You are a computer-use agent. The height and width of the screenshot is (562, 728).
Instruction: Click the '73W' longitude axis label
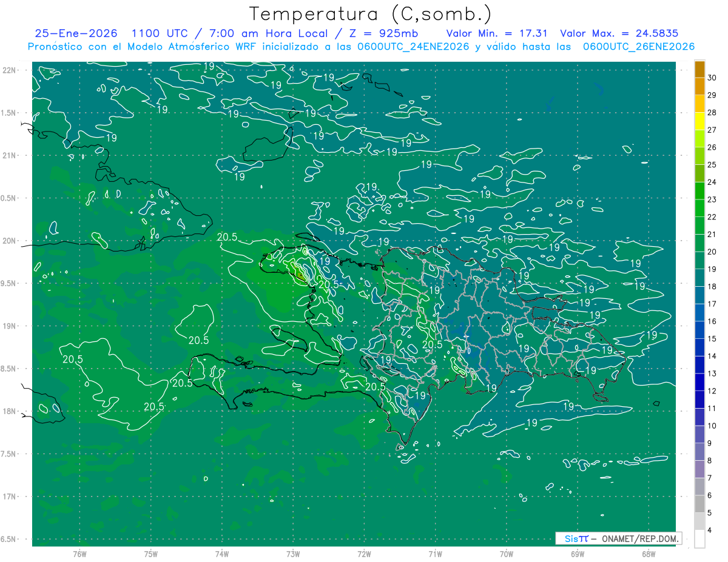(x=293, y=554)
